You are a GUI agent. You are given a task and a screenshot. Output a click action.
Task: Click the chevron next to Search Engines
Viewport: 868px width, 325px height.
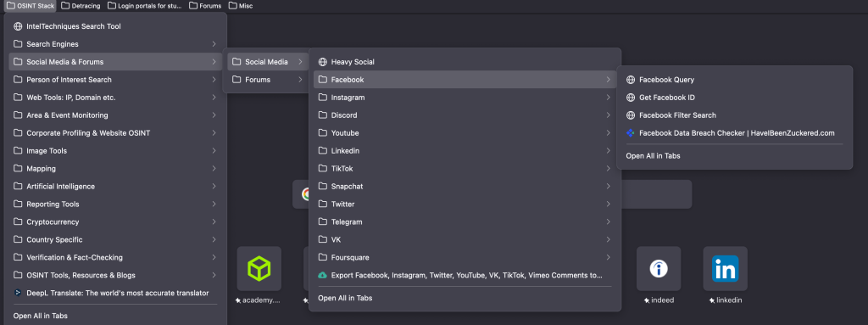[x=214, y=44]
